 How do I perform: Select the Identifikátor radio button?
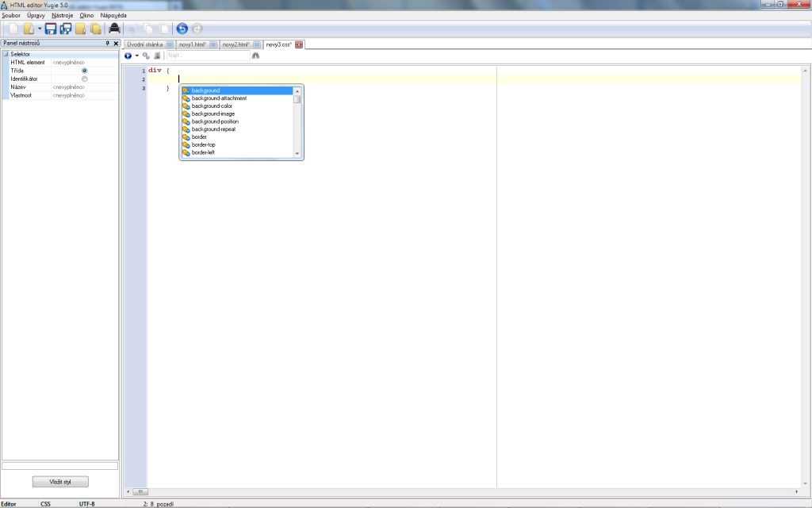(84, 79)
